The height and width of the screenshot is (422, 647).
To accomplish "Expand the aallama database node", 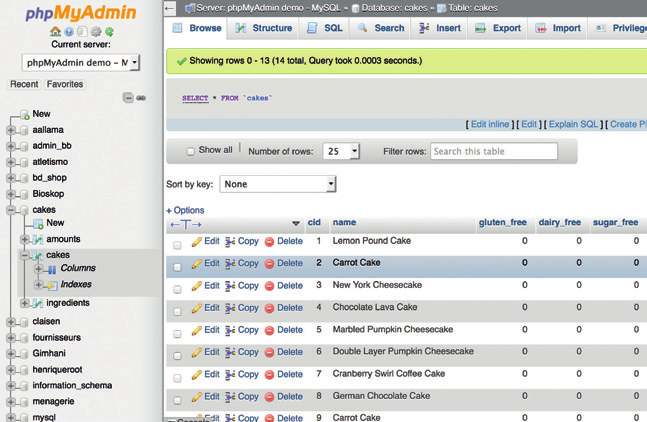I will click(11, 130).
